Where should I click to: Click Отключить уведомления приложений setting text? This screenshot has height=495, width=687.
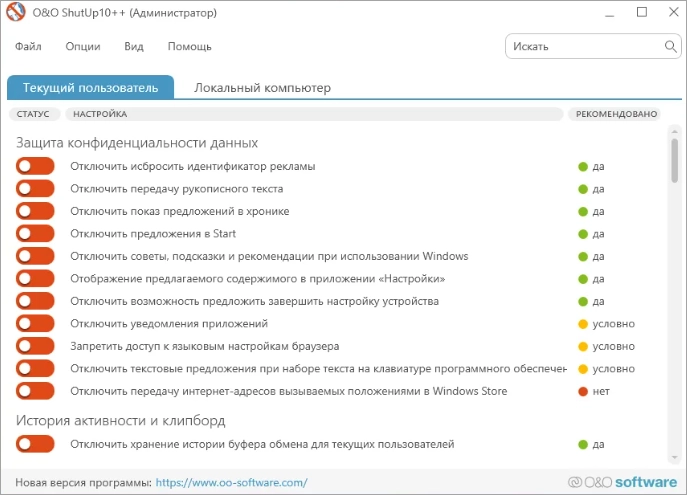[x=169, y=324]
